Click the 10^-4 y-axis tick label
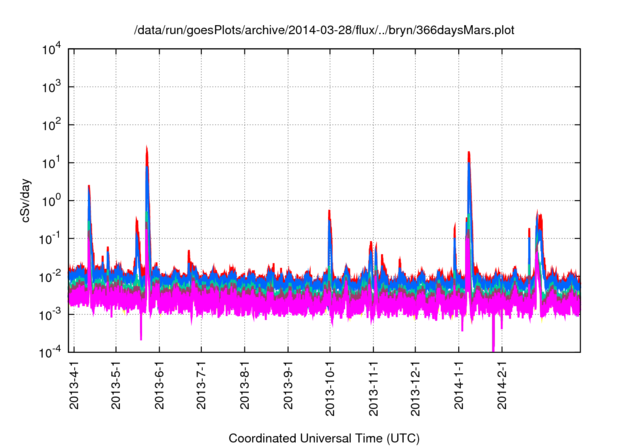Viewport: 640px width, 448px height. pos(51,352)
